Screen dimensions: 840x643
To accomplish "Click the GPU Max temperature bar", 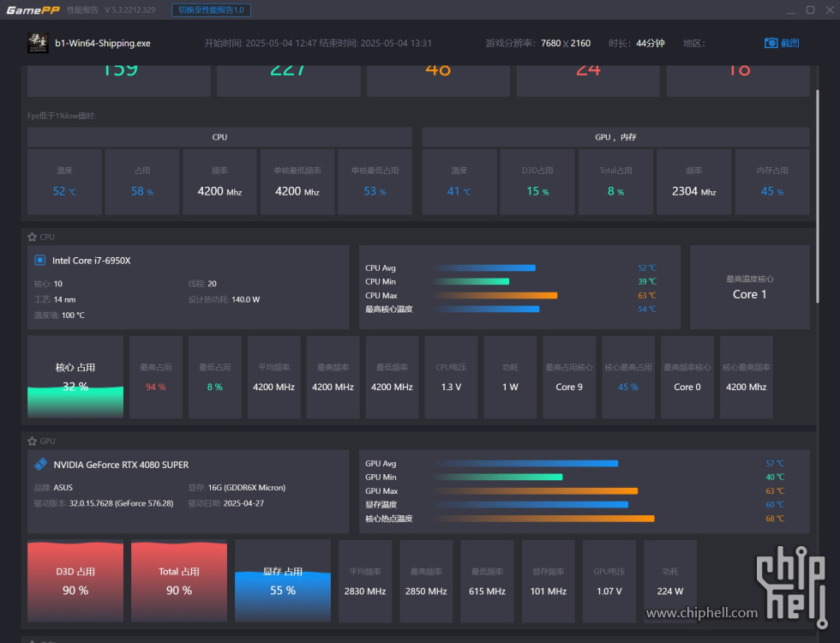I will pyautogui.click(x=536, y=490).
